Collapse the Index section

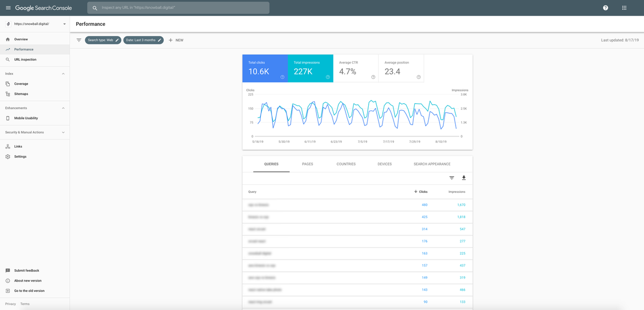click(x=63, y=73)
